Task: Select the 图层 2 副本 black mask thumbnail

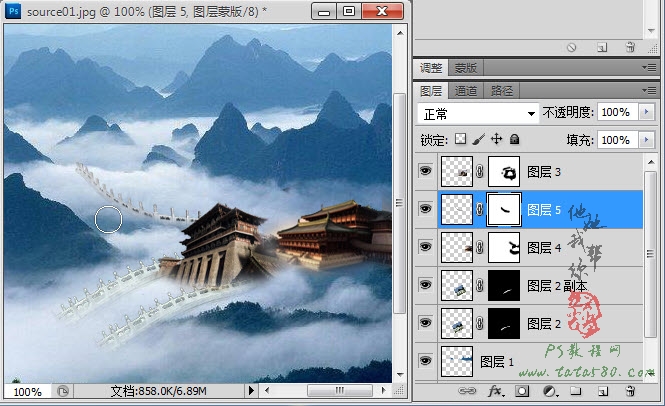Action: 504,286
